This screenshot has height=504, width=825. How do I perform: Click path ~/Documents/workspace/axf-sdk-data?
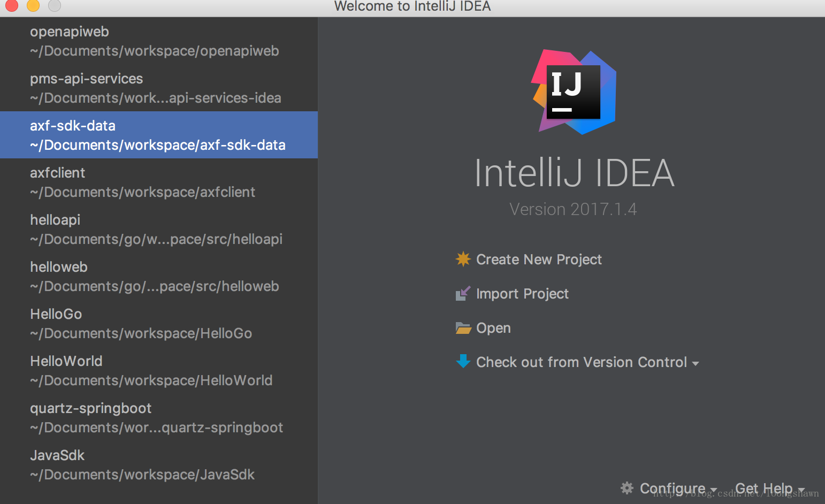click(158, 145)
